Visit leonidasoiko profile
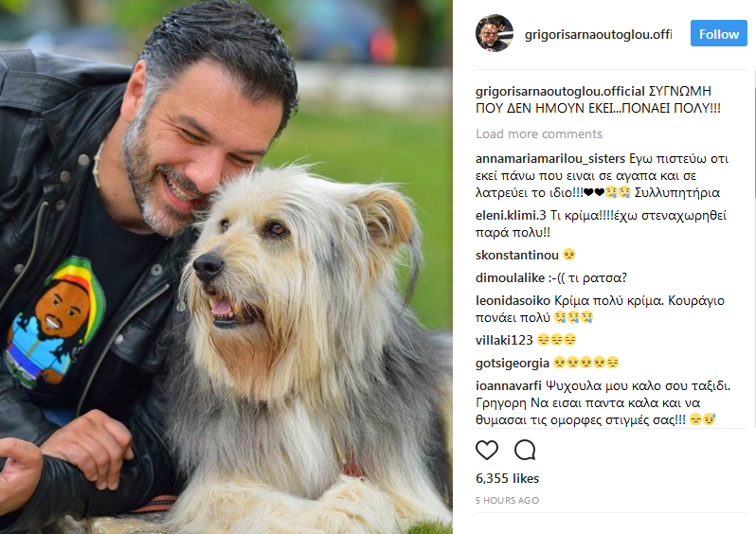 (513, 301)
